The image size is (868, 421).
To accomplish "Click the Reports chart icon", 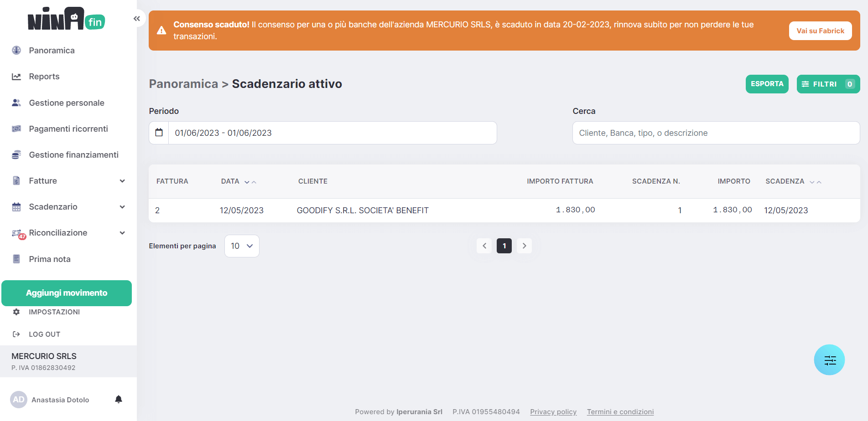I will click(16, 77).
